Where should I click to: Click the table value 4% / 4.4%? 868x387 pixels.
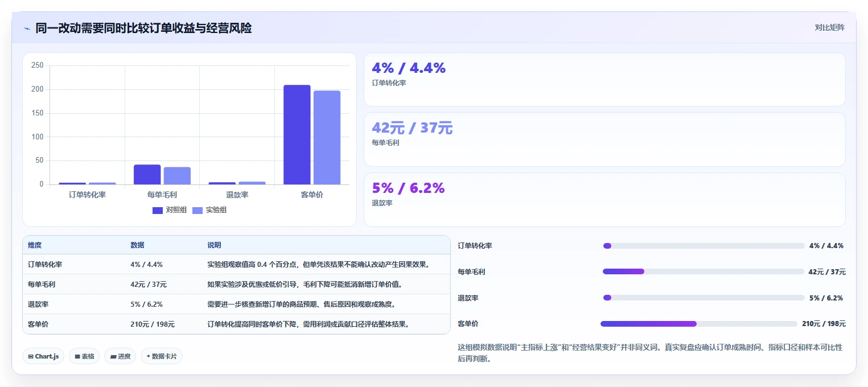point(146,265)
